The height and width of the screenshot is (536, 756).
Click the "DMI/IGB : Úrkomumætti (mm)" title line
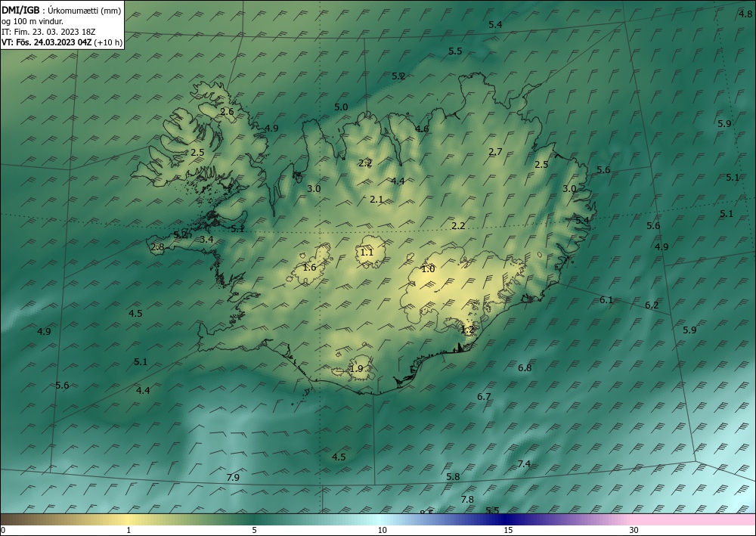click(x=60, y=11)
